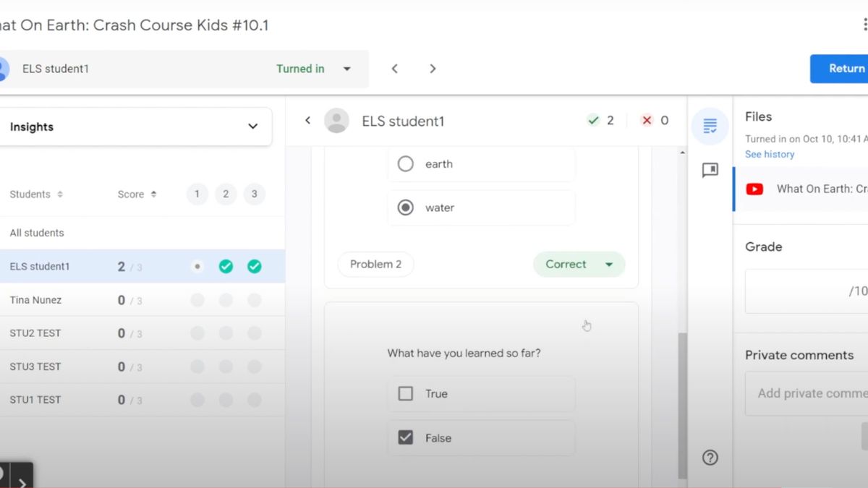Open the comment bank icon
868x488 pixels.
710,170
